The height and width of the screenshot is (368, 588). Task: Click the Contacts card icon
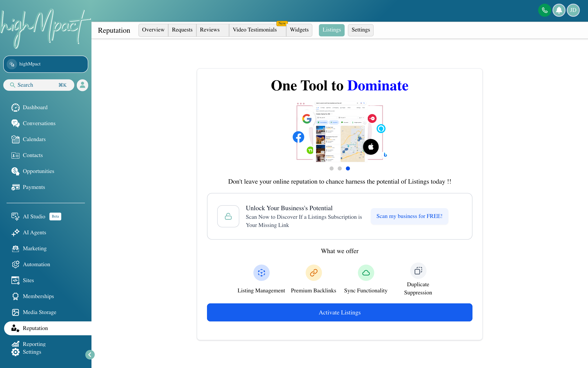15,155
